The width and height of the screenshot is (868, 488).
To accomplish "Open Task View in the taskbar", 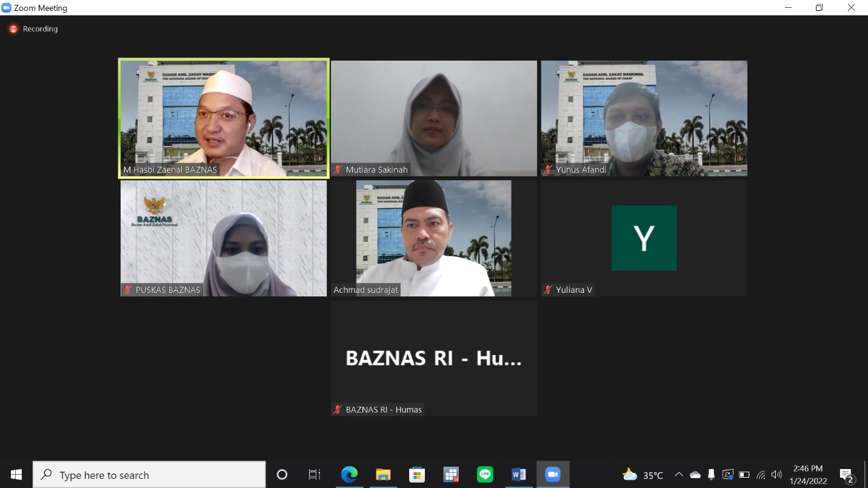I will (314, 475).
